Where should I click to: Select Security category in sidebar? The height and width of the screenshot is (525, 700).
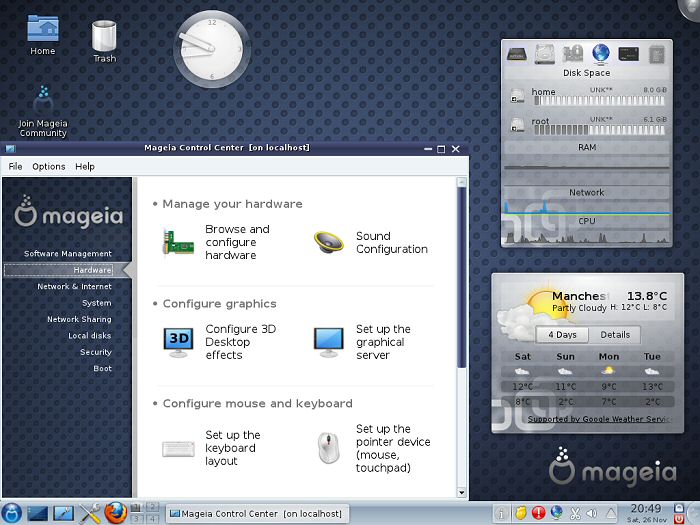click(96, 352)
